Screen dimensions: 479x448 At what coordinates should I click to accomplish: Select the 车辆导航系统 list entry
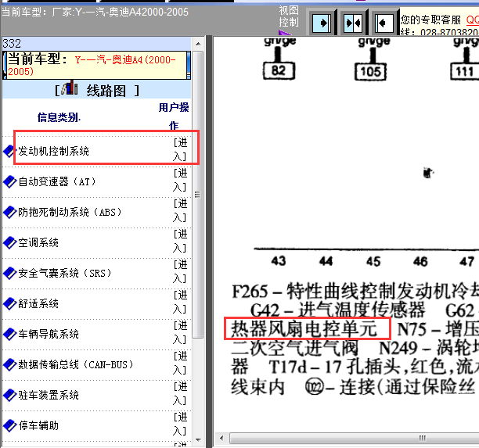pyautogui.click(x=49, y=334)
